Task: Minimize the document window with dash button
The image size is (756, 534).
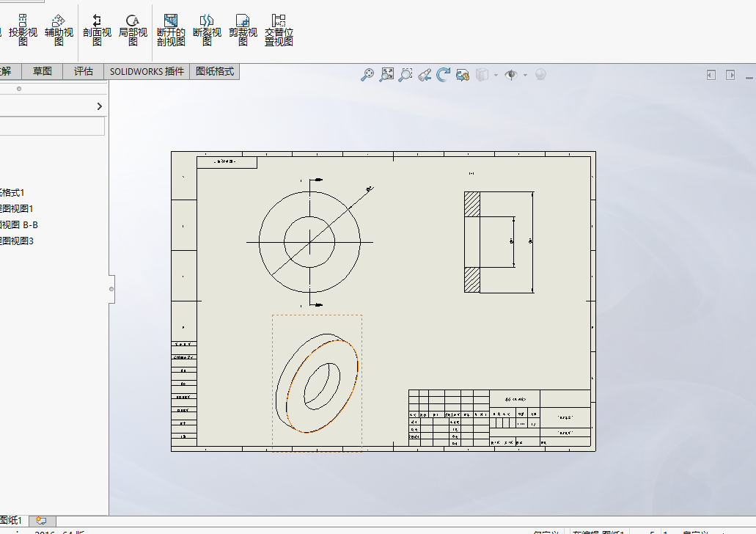Action: 749,77
